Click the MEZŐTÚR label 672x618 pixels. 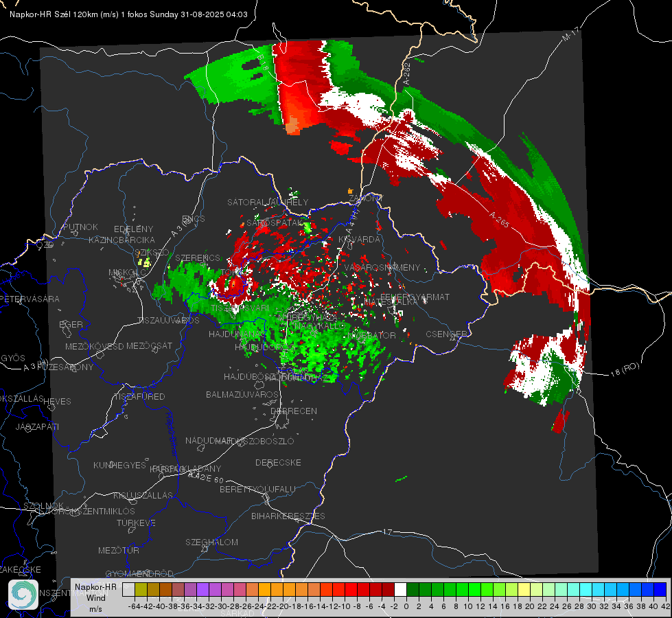click(x=118, y=550)
